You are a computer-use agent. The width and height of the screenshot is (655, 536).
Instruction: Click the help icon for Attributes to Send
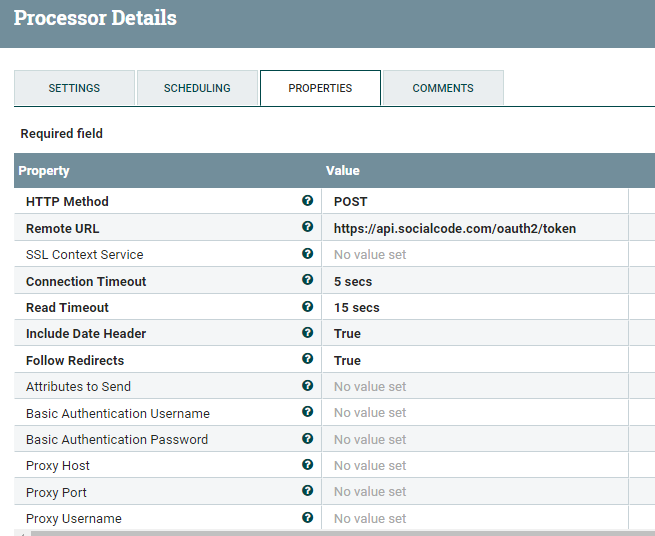308,386
